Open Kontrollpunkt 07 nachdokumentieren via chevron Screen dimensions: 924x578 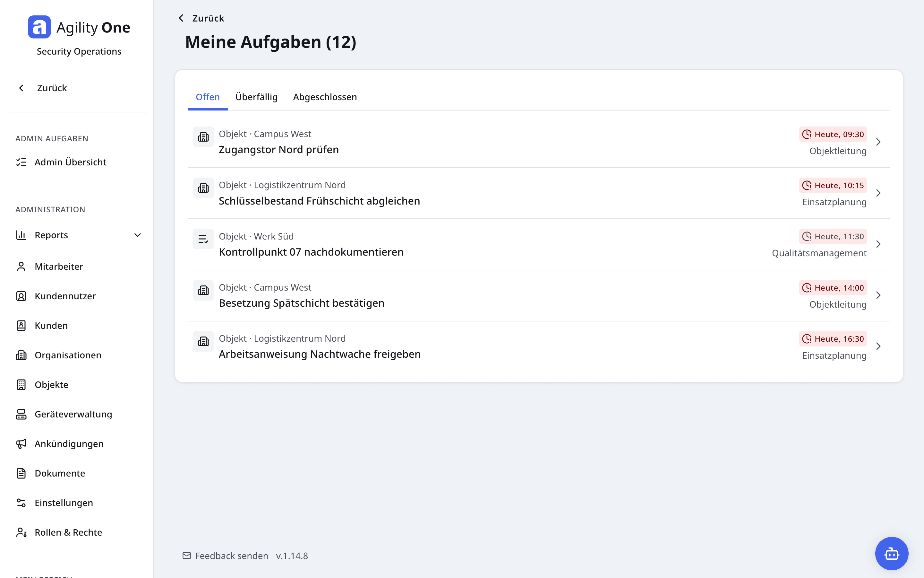click(x=878, y=244)
